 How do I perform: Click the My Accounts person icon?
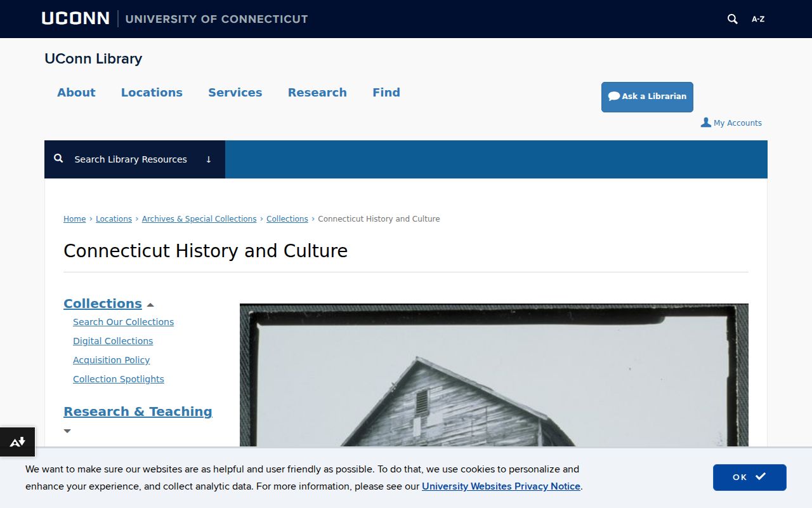(x=705, y=122)
